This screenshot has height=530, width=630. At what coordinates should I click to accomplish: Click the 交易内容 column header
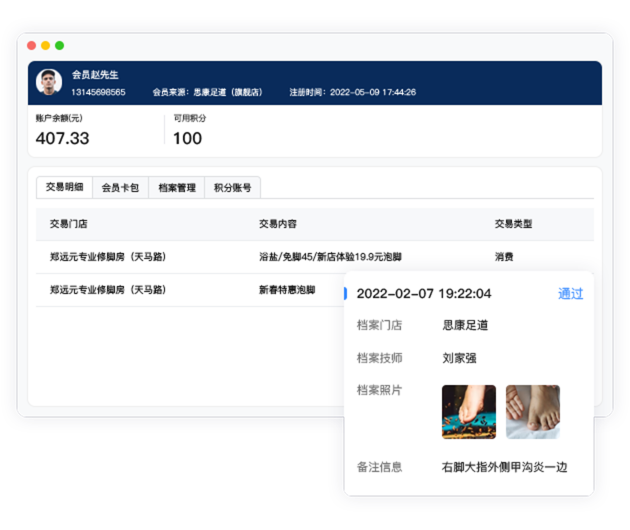point(278,224)
